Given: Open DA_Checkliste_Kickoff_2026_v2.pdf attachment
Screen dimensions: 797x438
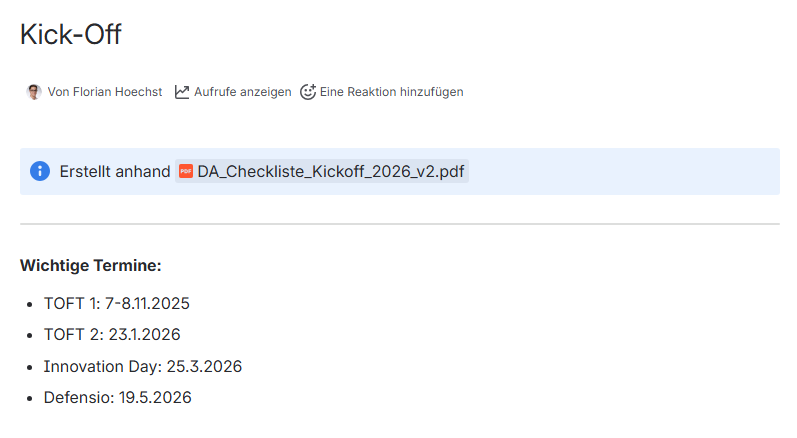Looking at the screenshot, I should [330, 172].
